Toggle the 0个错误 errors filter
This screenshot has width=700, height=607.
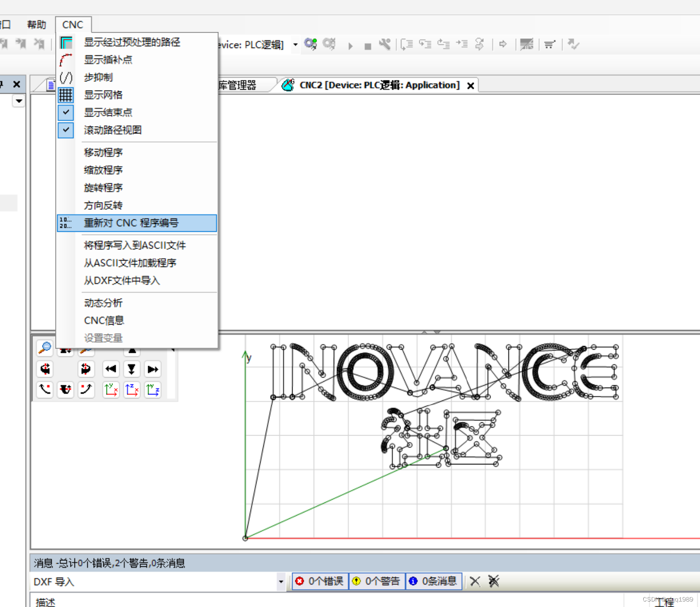[x=320, y=581]
